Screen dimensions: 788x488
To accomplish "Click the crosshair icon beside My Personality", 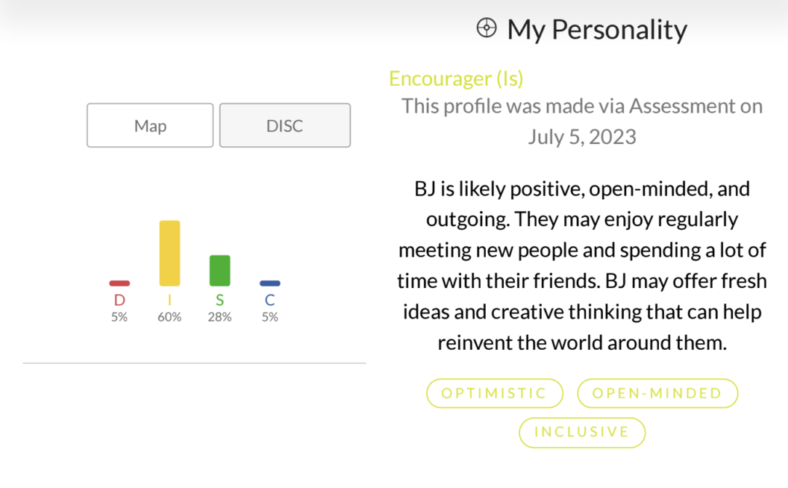I will coord(486,28).
